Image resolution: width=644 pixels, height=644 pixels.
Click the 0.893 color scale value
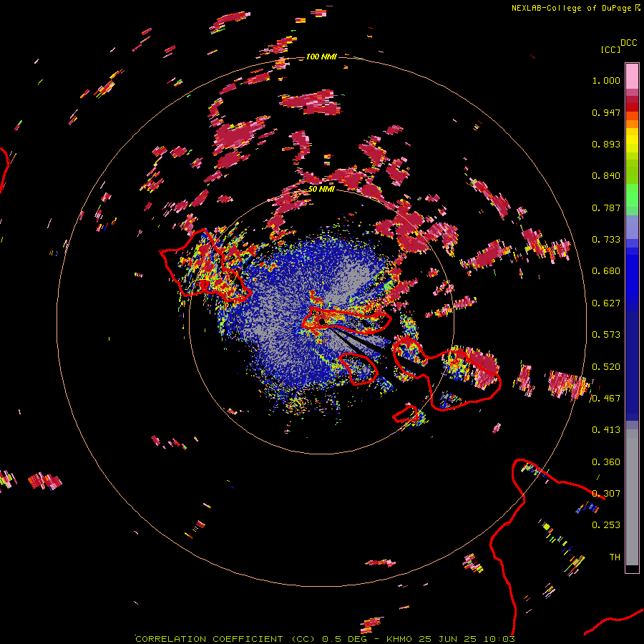click(606, 144)
